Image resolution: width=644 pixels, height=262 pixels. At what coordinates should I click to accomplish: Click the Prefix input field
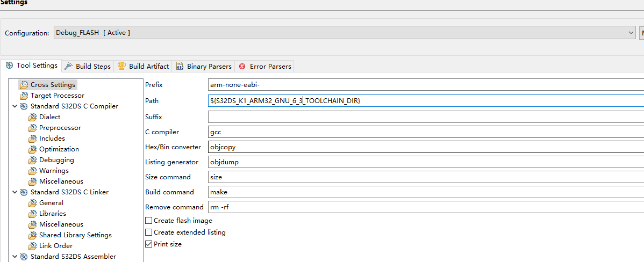point(425,85)
